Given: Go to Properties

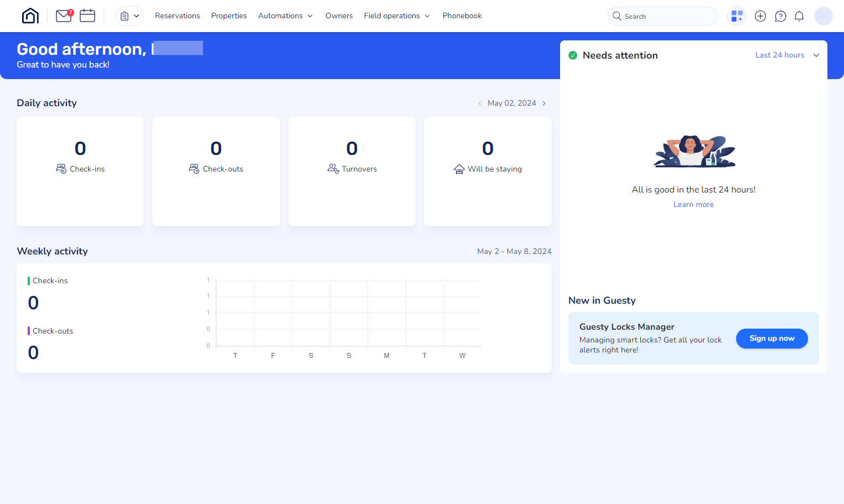Looking at the screenshot, I should [x=229, y=16].
